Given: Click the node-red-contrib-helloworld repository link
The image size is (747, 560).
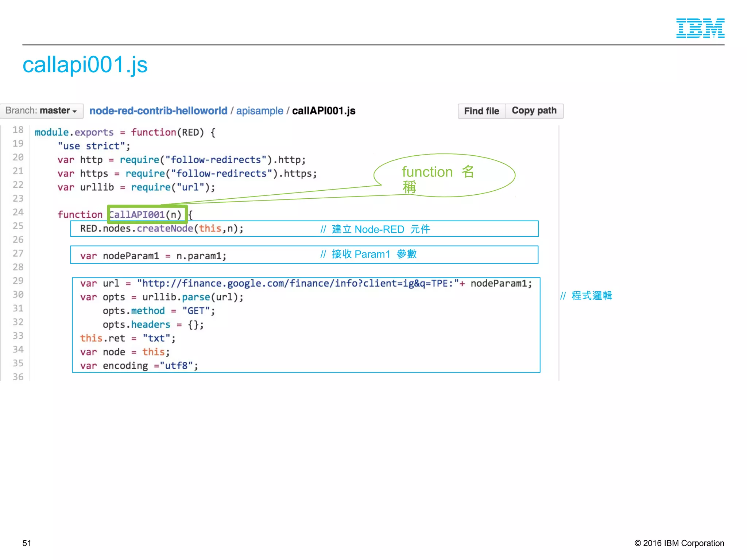Looking at the screenshot, I should tap(158, 111).
